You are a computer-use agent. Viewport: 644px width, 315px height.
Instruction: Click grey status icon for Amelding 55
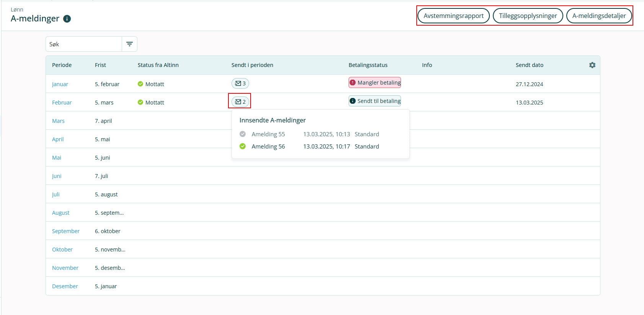point(243,134)
